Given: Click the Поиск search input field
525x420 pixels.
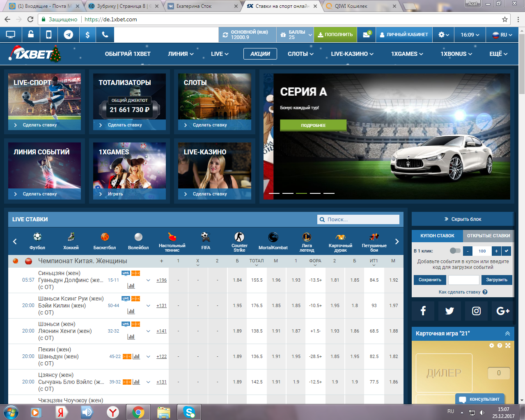Looking at the screenshot, I should click(358, 220).
